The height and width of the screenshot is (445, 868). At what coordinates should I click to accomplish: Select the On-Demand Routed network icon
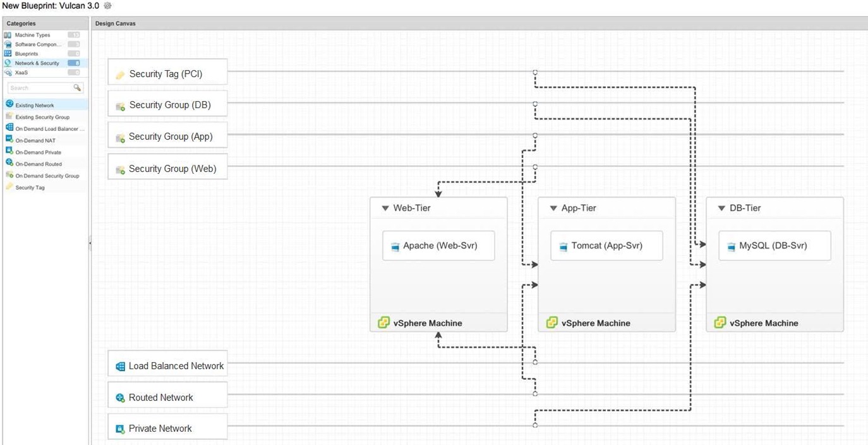click(8, 164)
